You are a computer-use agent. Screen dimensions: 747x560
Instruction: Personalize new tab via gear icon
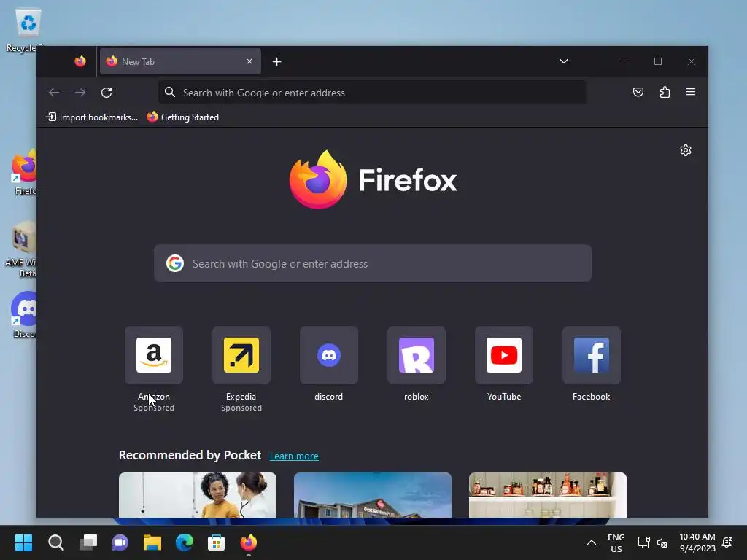686,150
